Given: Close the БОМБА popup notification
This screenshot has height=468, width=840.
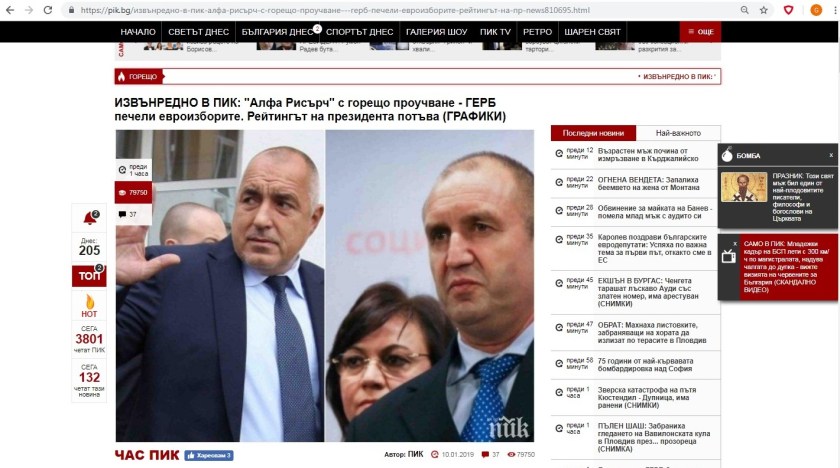Looking at the screenshot, I should [831, 155].
